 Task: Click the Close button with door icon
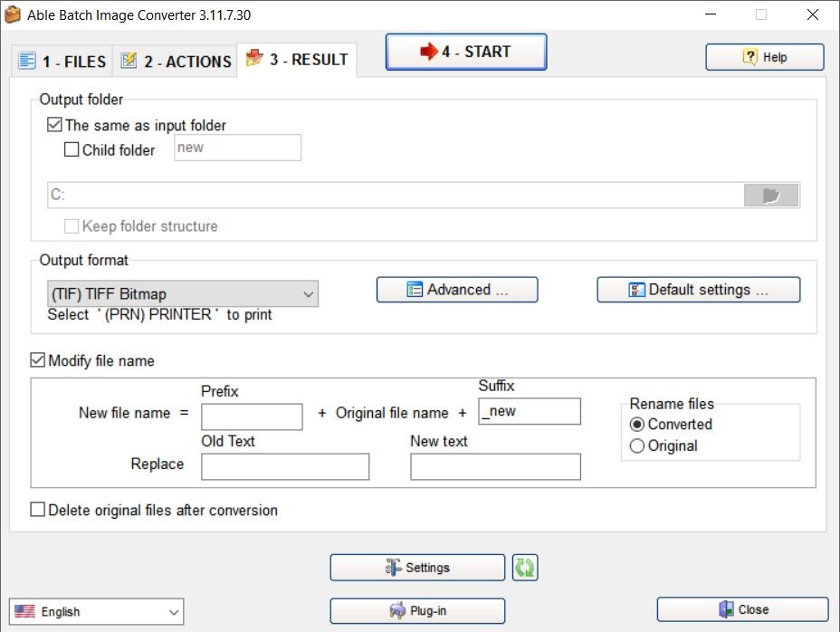pos(742,609)
